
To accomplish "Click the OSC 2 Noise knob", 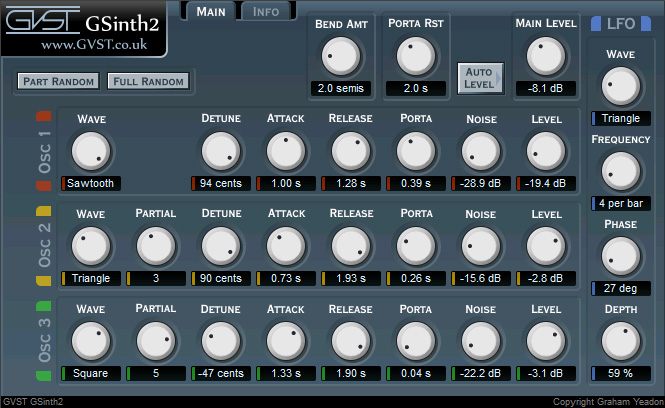I will coord(481,246).
